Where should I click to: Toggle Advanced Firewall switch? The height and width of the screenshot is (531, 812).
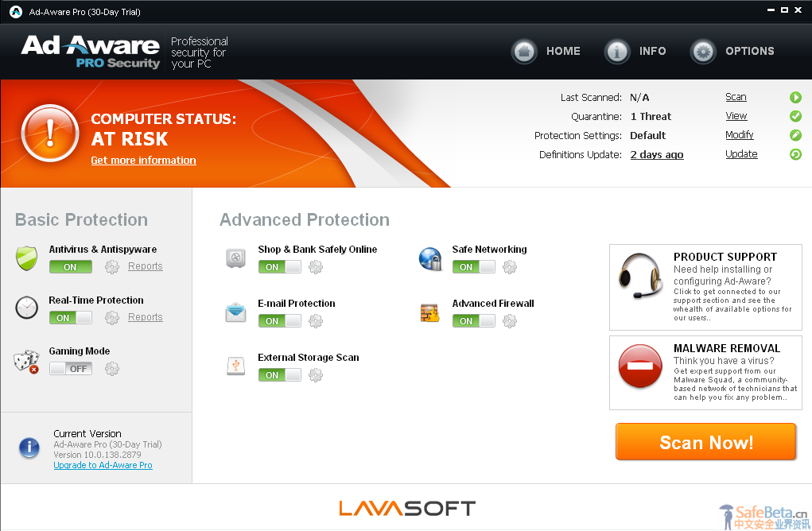(474, 321)
